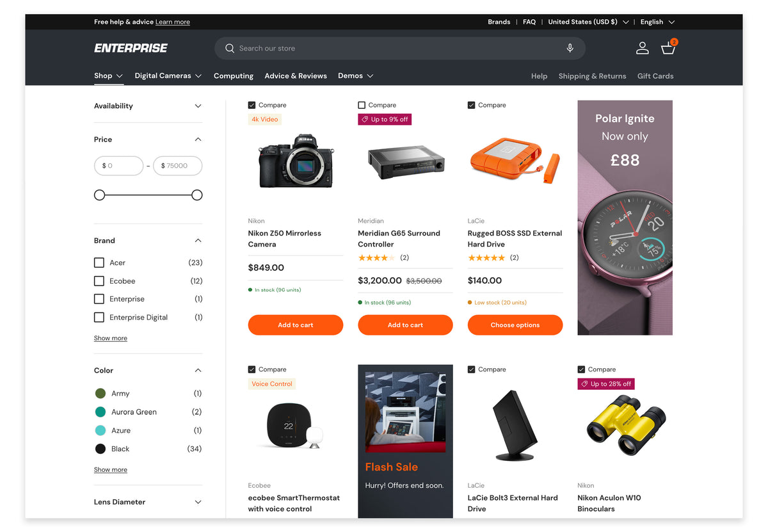Click Rugged BOSS SSD star rating
The image size is (768, 532).
coord(486,258)
